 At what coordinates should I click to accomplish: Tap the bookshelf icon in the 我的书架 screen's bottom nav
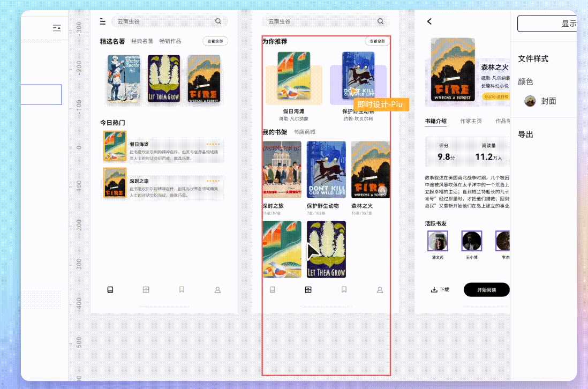[308, 289]
